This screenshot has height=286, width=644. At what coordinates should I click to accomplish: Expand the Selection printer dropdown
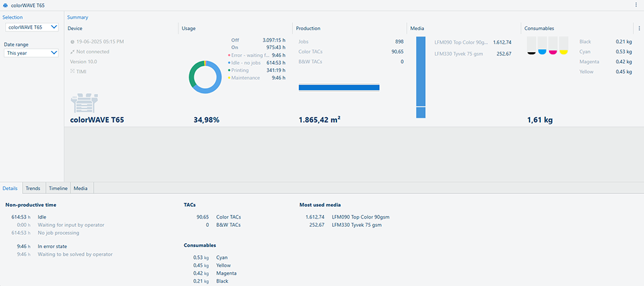coord(31,27)
